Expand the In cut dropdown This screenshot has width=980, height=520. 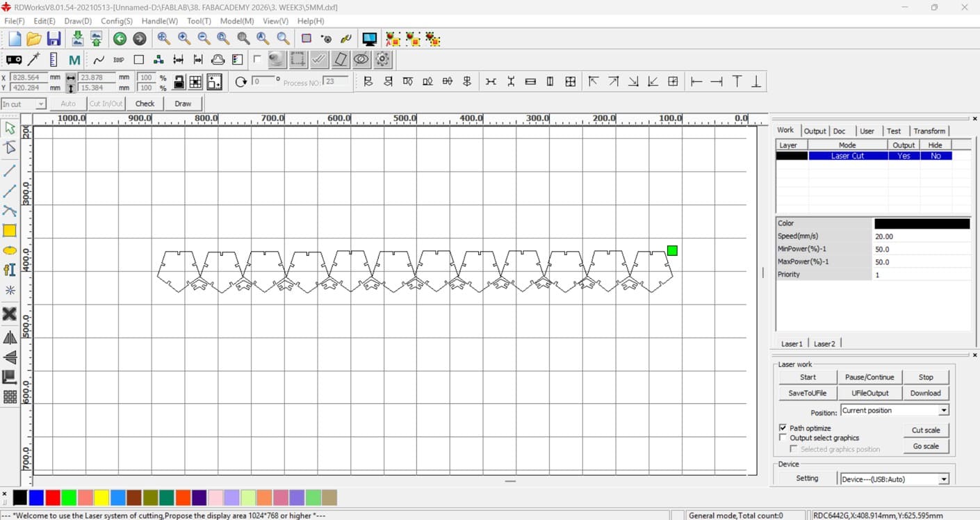point(41,104)
